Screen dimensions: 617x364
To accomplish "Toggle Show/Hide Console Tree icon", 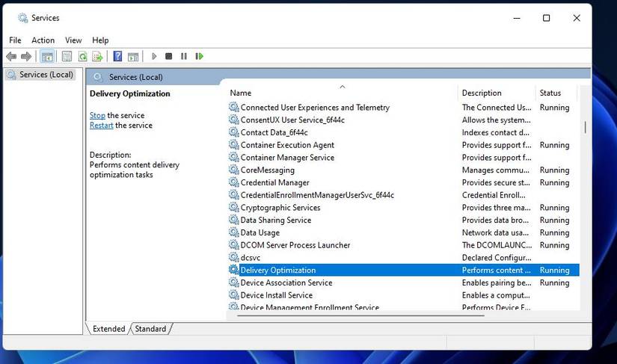I will point(47,57).
